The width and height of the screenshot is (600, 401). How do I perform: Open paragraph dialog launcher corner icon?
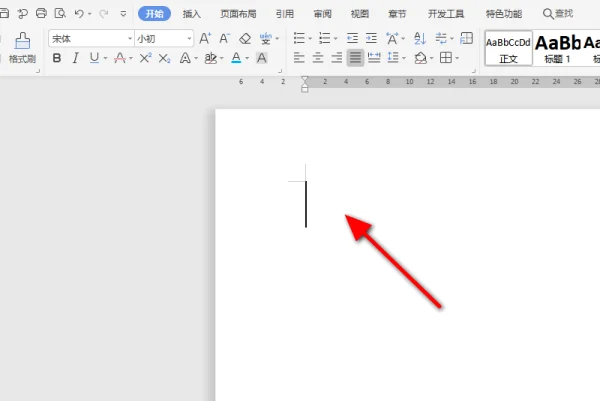pyautogui.click(x=474, y=71)
